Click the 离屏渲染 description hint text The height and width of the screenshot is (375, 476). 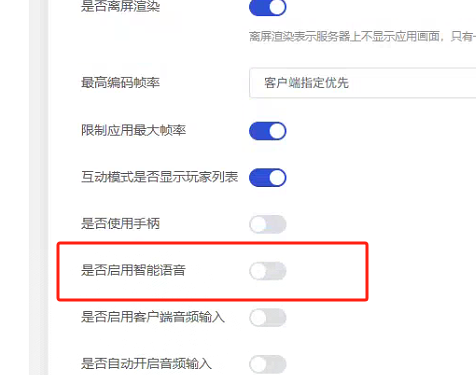(x=362, y=36)
